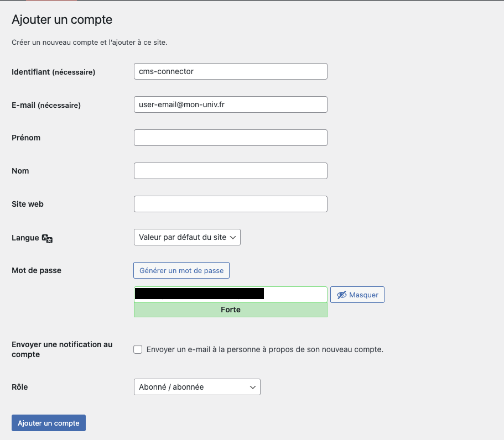Focus the Site web input box

230,204
